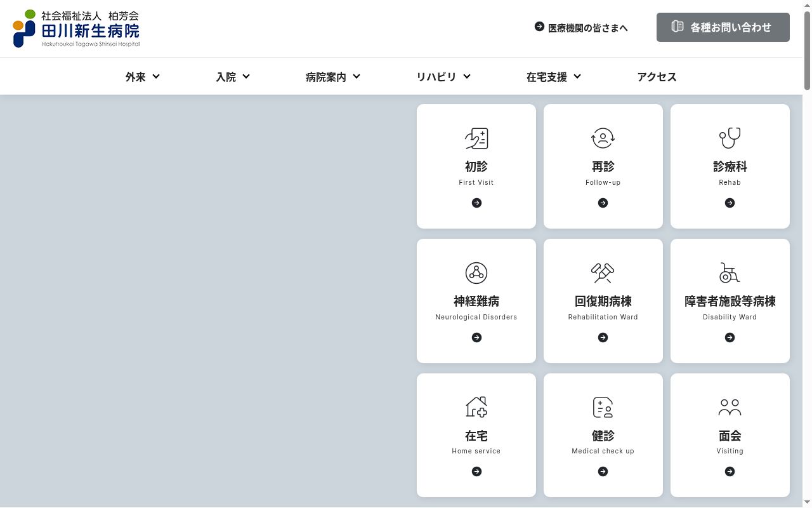Click the Visiting people icon
Viewport: 812px width, 508px height.
click(730, 407)
